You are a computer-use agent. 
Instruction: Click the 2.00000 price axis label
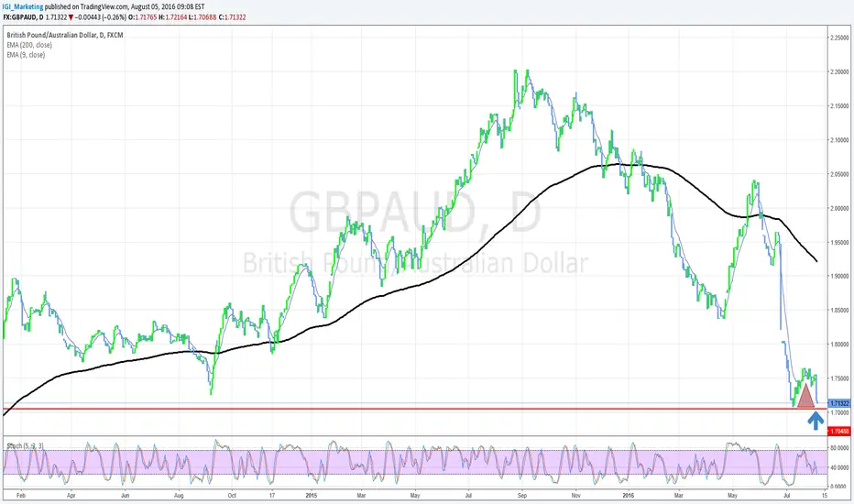coord(839,208)
